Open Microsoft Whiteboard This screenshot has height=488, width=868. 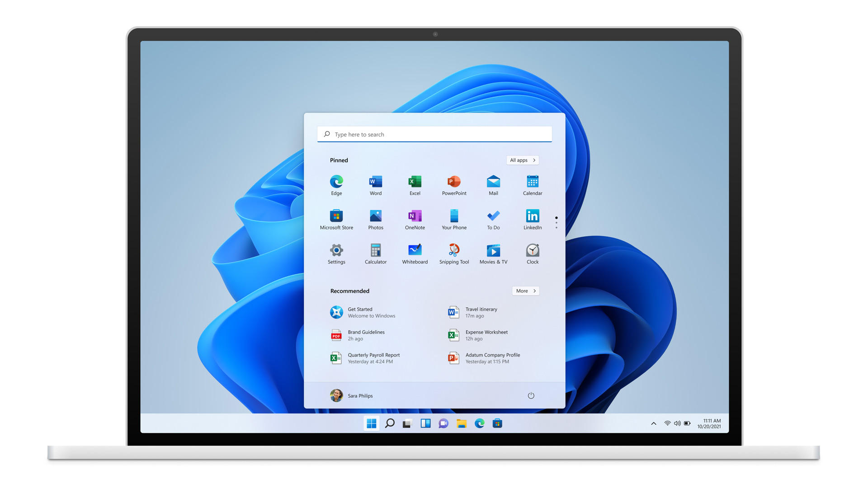[x=414, y=250]
